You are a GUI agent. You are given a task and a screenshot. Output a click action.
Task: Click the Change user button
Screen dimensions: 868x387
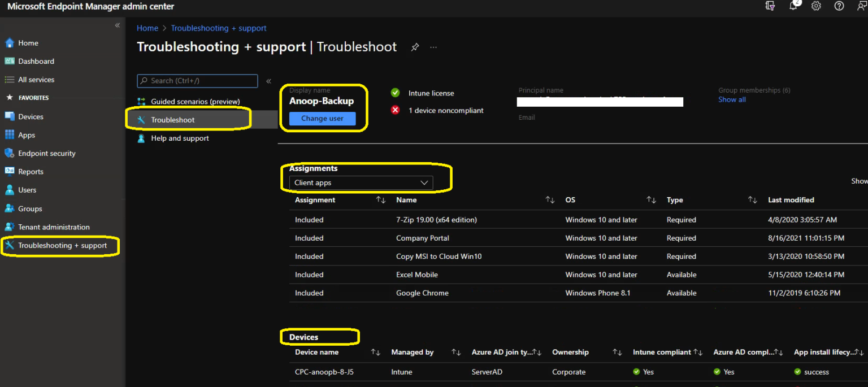point(322,118)
